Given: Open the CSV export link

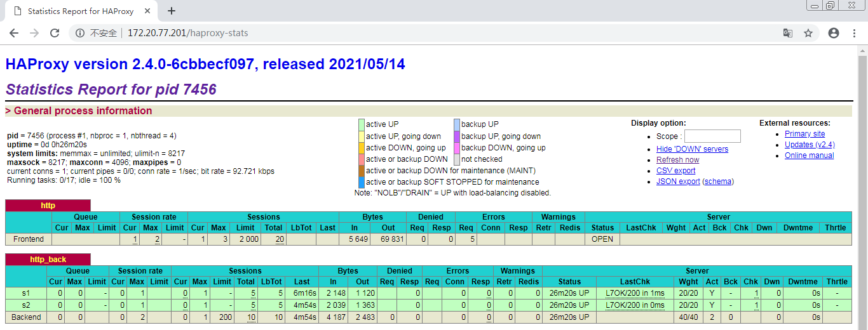Looking at the screenshot, I should tap(675, 171).
